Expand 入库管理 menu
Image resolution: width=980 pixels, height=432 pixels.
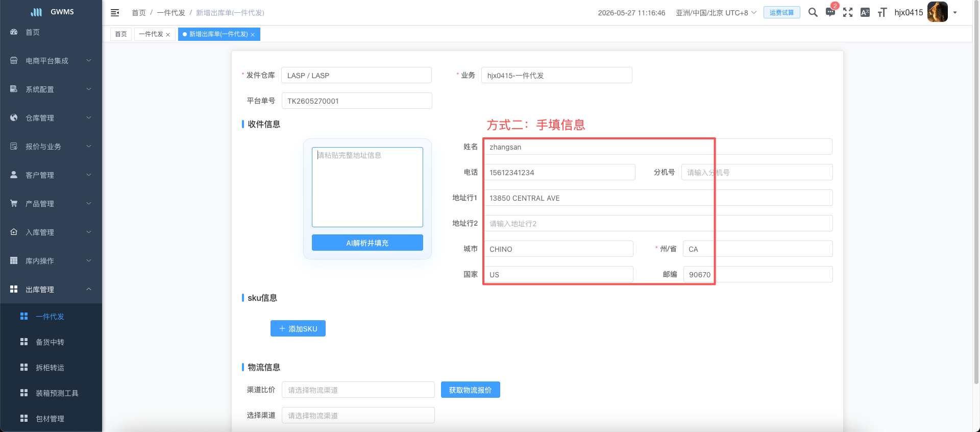click(51, 232)
